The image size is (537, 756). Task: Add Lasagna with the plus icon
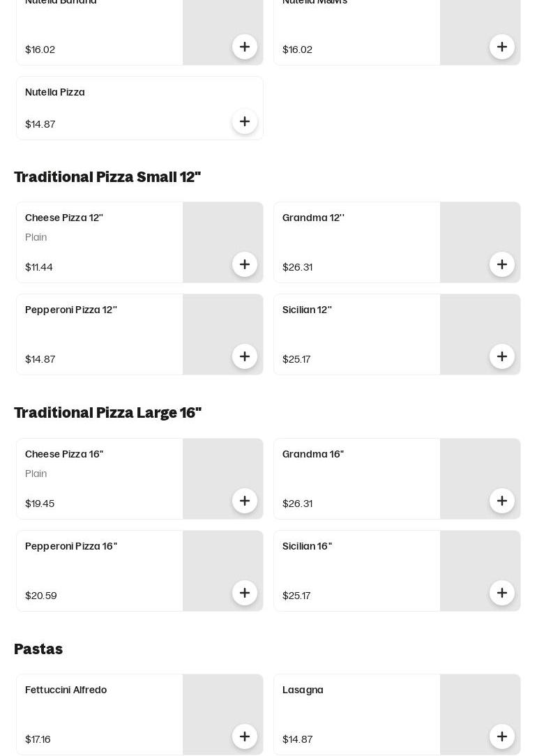coord(502,736)
